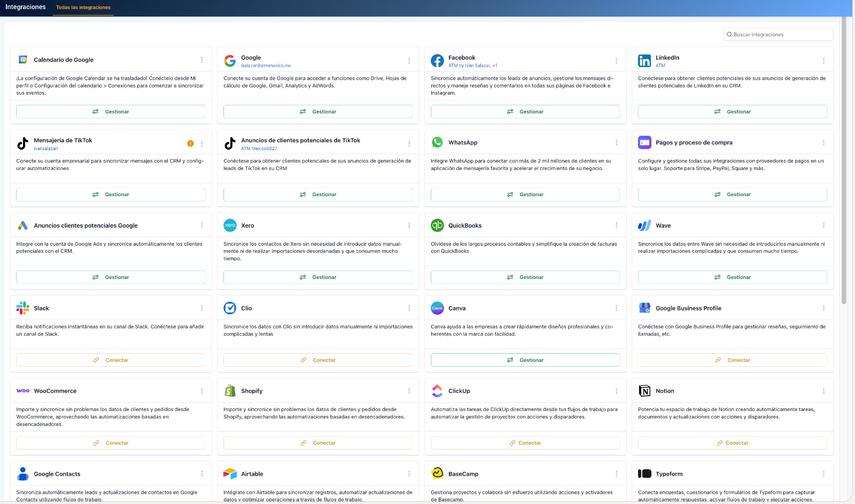Viewport: 855px width, 504px height.
Task: Click the BaseCamp logo icon
Action: (x=437, y=474)
